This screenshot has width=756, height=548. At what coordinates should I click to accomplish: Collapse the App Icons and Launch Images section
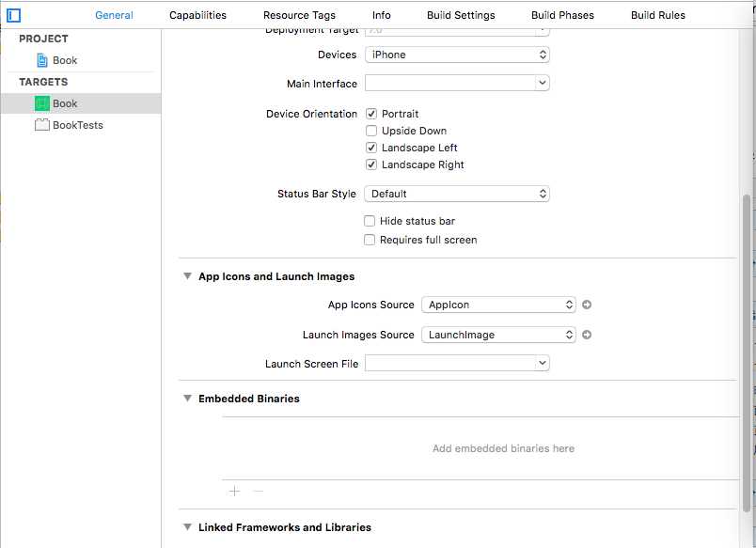pyautogui.click(x=187, y=276)
